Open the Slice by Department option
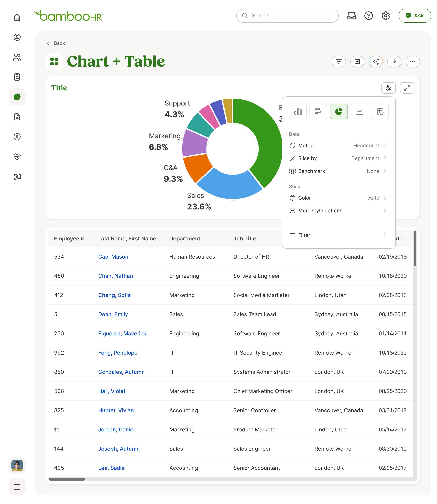This screenshot has width=437, height=504. click(x=338, y=158)
